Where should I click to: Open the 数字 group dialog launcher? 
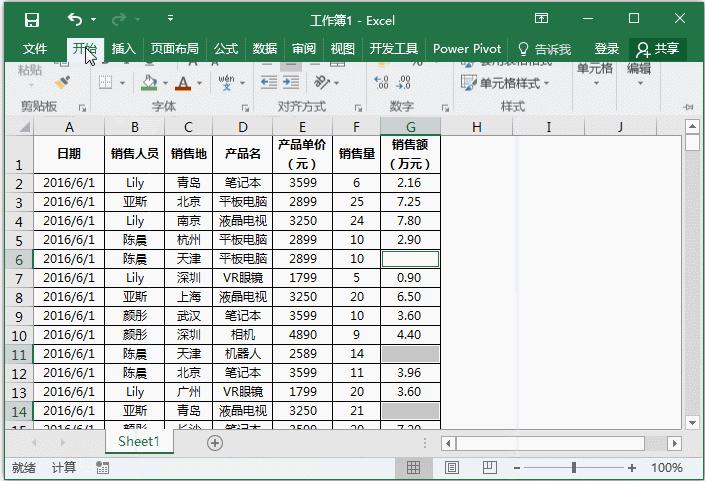pyautogui.click(x=445, y=108)
